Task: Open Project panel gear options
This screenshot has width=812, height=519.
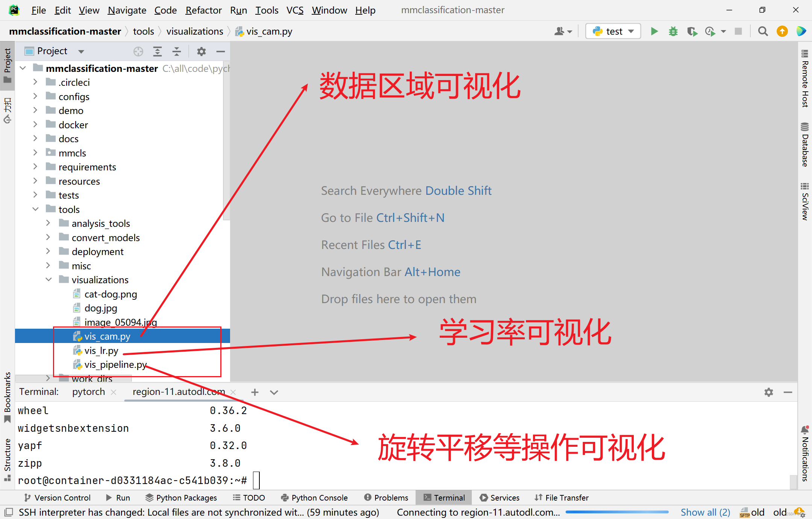Action: tap(201, 51)
